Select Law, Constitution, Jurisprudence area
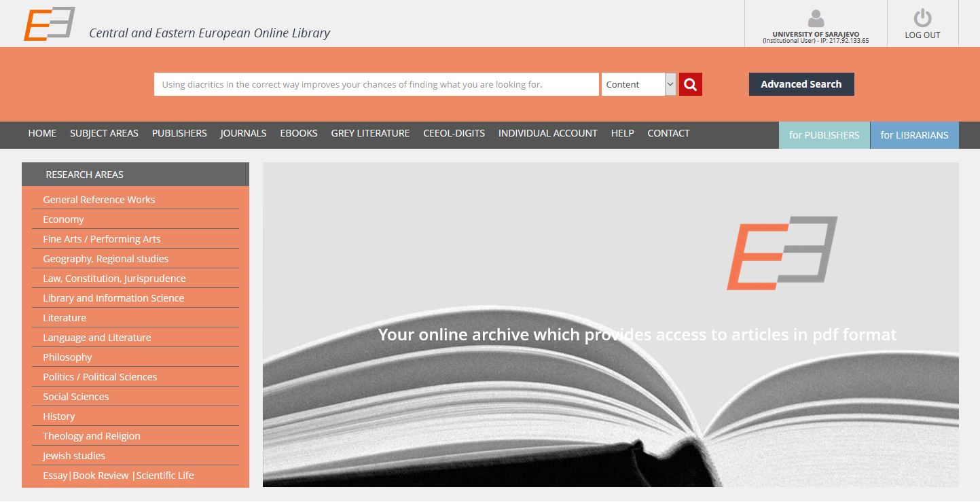The height and width of the screenshot is (502, 980). point(114,279)
